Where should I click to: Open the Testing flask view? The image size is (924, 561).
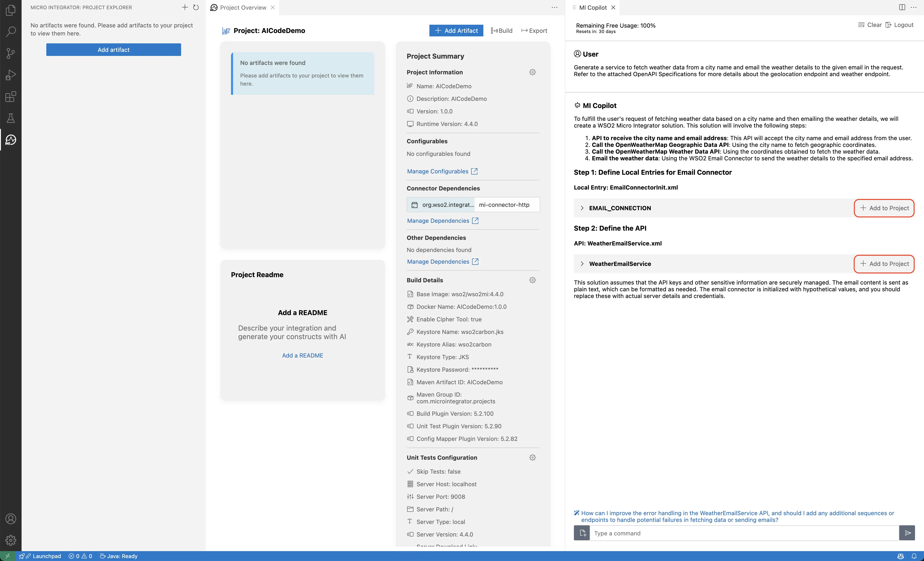pyautogui.click(x=11, y=118)
